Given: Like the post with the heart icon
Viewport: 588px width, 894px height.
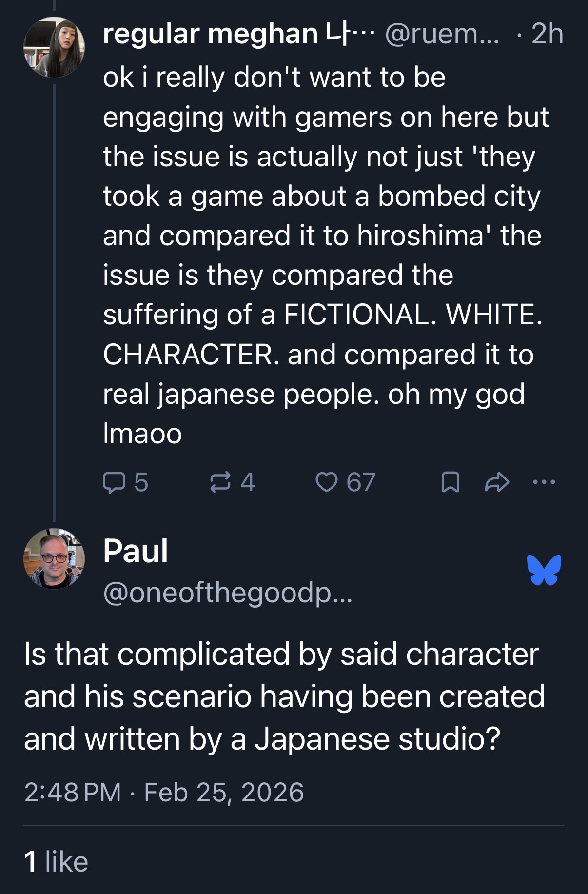Looking at the screenshot, I should pos(325,483).
